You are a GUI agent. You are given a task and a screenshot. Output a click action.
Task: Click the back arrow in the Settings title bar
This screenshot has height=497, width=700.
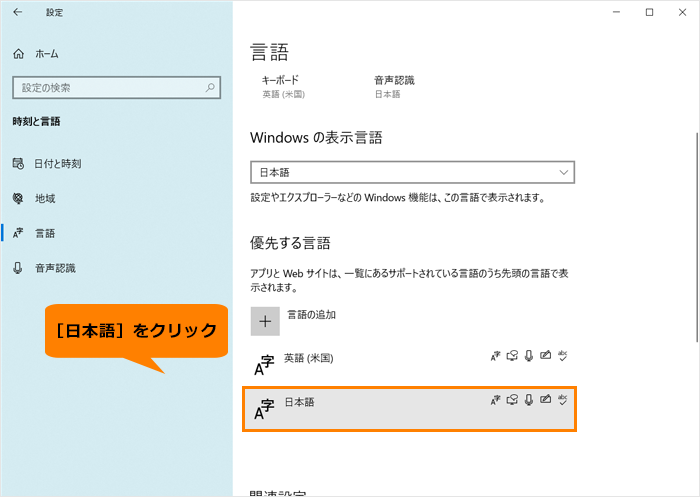point(18,12)
